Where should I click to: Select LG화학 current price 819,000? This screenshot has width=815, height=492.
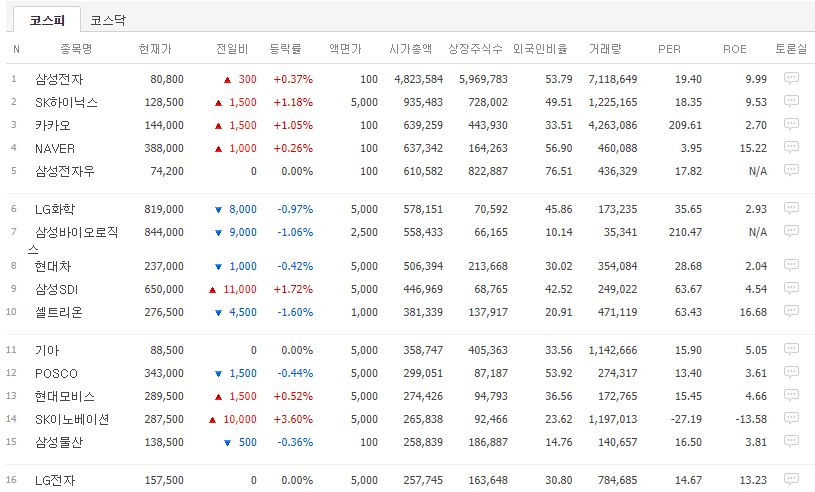click(164, 209)
